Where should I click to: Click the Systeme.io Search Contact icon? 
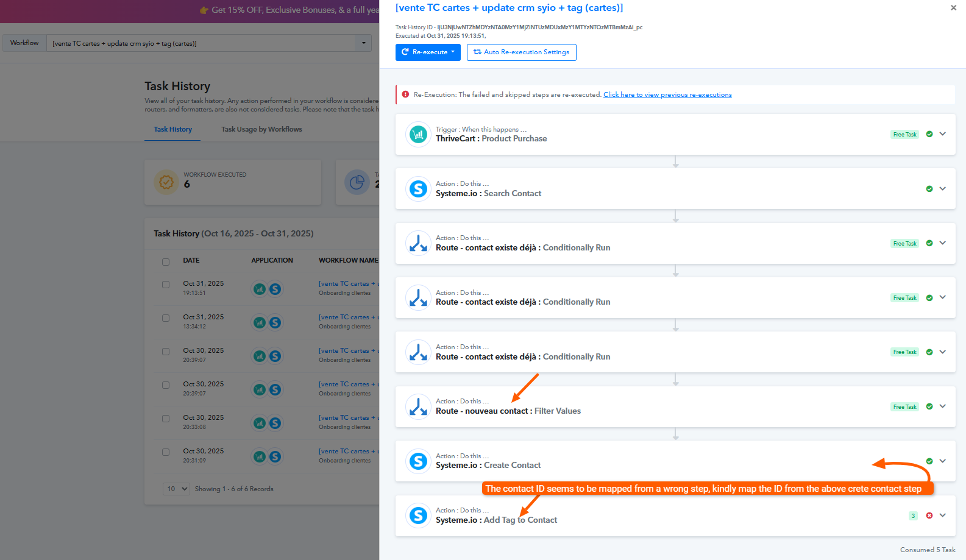[418, 189]
